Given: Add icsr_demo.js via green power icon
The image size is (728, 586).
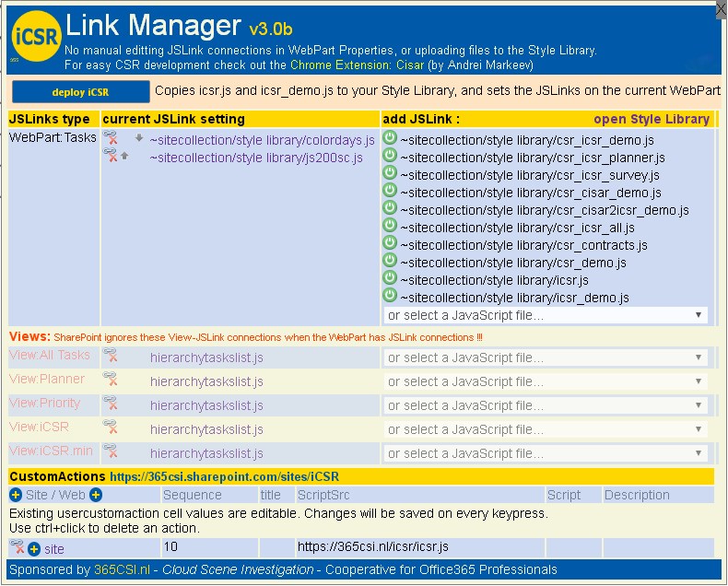Looking at the screenshot, I should (390, 296).
